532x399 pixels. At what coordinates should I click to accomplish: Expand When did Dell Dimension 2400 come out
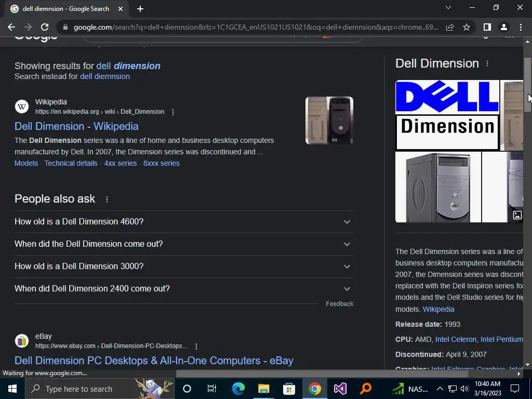click(x=183, y=289)
